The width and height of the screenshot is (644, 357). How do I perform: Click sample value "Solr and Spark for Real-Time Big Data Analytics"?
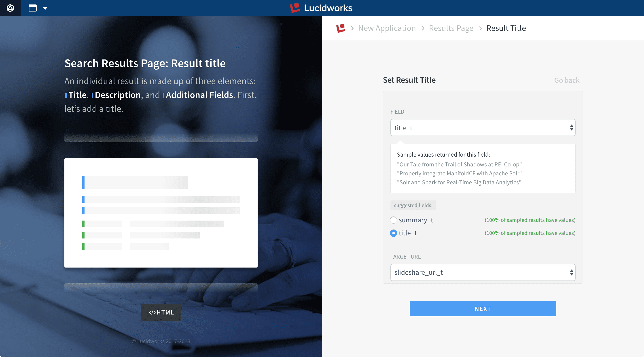[x=459, y=182]
